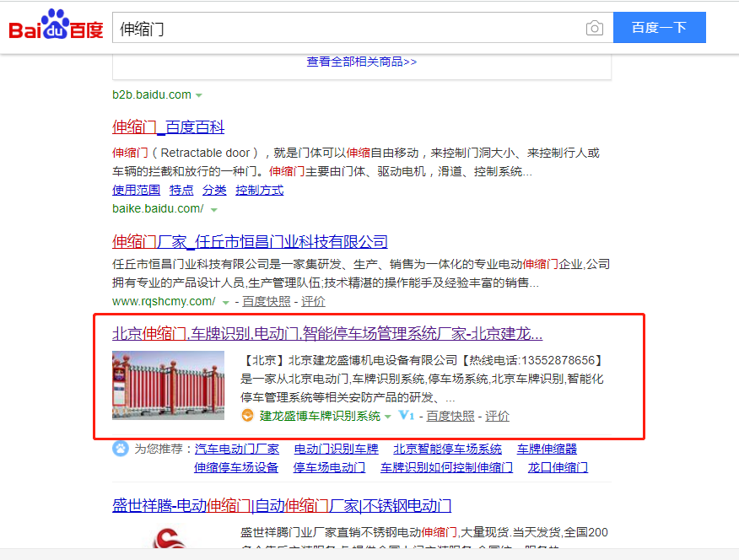Open the 控制方式 sub-link
This screenshot has width=739, height=560.
tap(259, 190)
